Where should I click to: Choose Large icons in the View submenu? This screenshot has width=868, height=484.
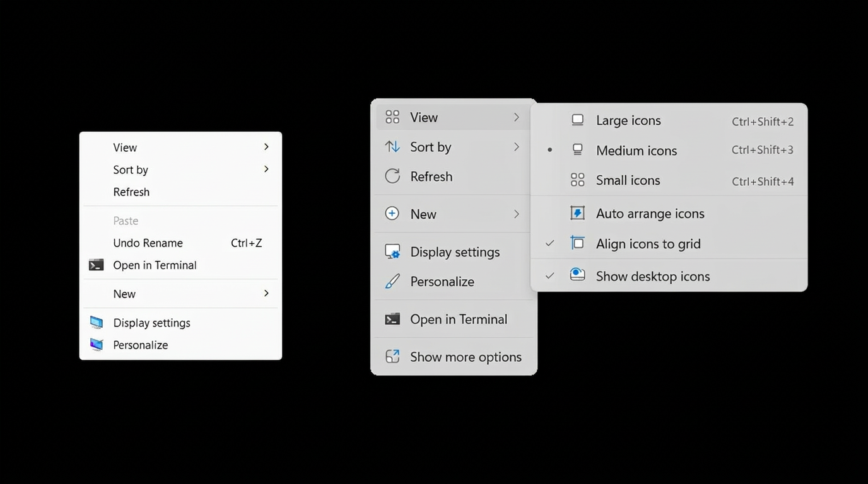[669, 120]
